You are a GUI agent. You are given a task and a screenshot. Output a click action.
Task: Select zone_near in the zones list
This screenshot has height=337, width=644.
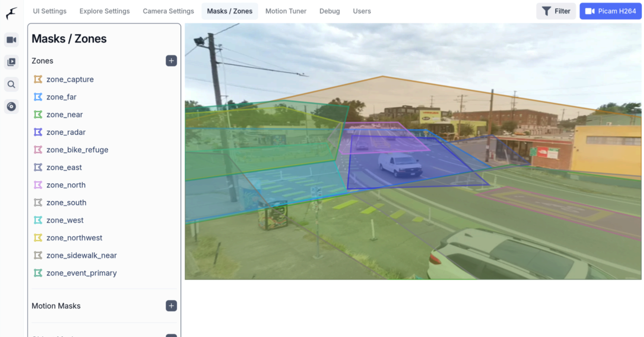[65, 115]
